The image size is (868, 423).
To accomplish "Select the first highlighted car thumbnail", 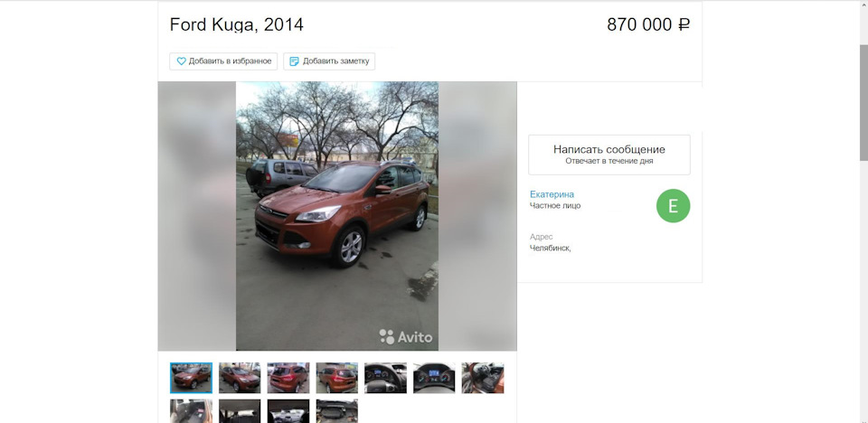I will (x=191, y=378).
